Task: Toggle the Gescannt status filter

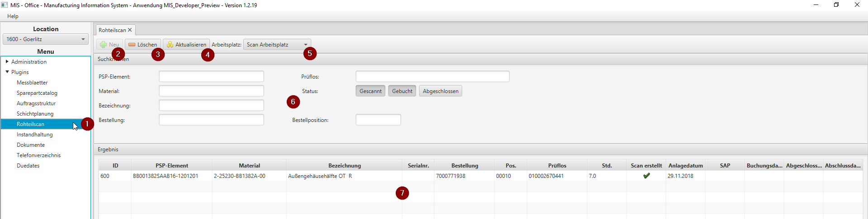Action: tap(370, 91)
